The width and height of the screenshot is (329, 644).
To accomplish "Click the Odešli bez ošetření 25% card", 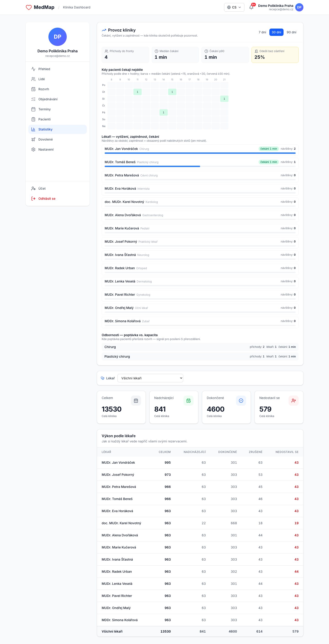I will coord(275,55).
